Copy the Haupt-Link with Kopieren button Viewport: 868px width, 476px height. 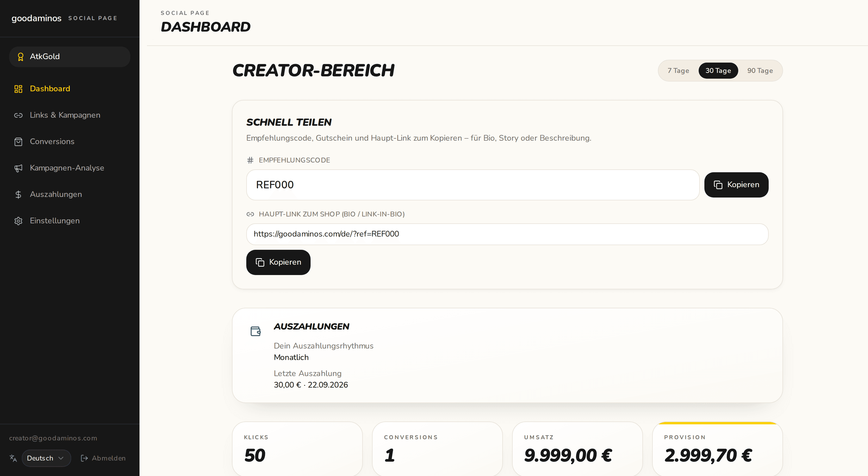[x=278, y=262]
